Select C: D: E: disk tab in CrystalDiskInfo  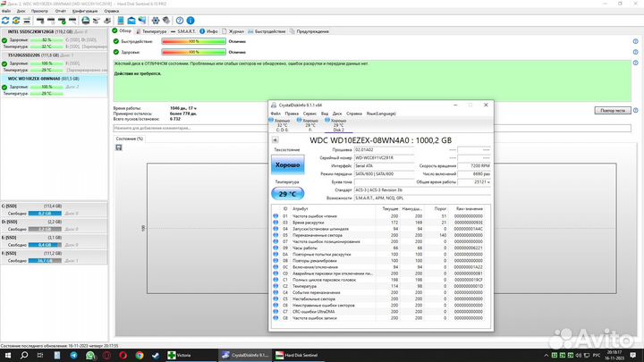coord(281,125)
